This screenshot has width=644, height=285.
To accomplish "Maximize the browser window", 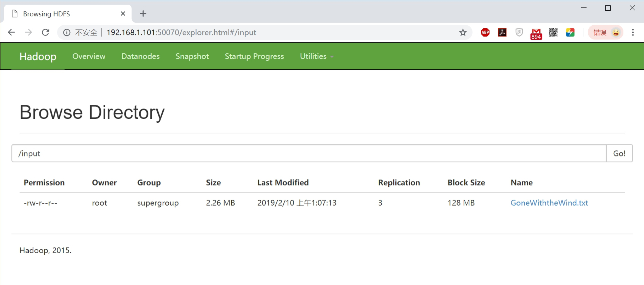I will click(x=608, y=8).
